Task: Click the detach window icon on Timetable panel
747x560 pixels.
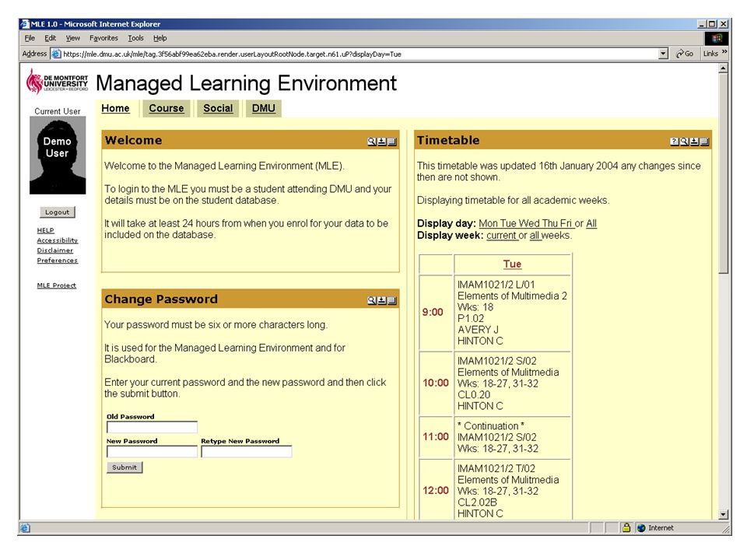Action: [x=704, y=142]
